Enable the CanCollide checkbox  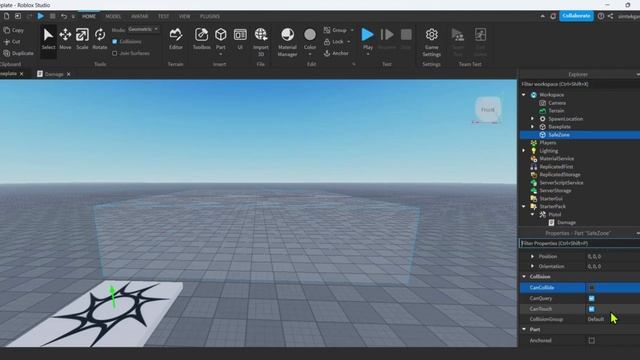(591, 287)
